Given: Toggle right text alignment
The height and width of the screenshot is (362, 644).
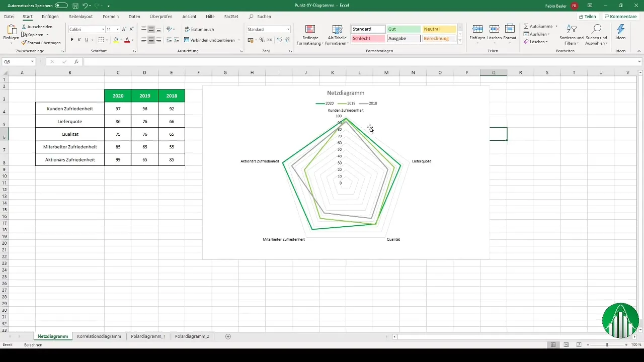Looking at the screenshot, I should point(158,40).
